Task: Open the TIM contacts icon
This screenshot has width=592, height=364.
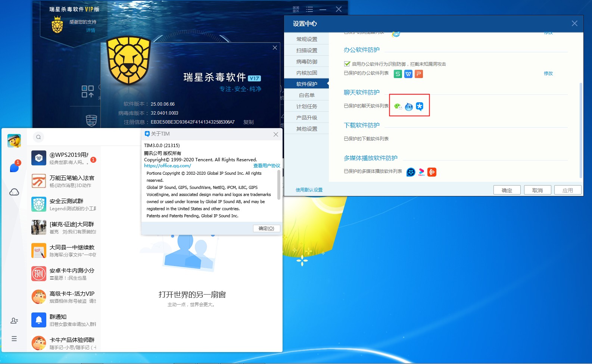Action: pyautogui.click(x=14, y=321)
